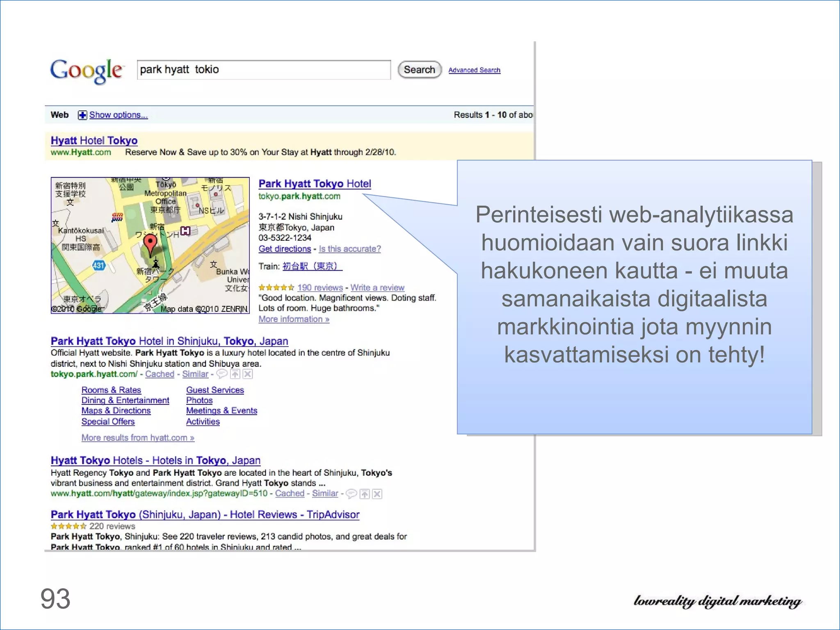Click the TripAdvisor star rating icons
Viewport: 840px width, 630px height.
(x=68, y=526)
